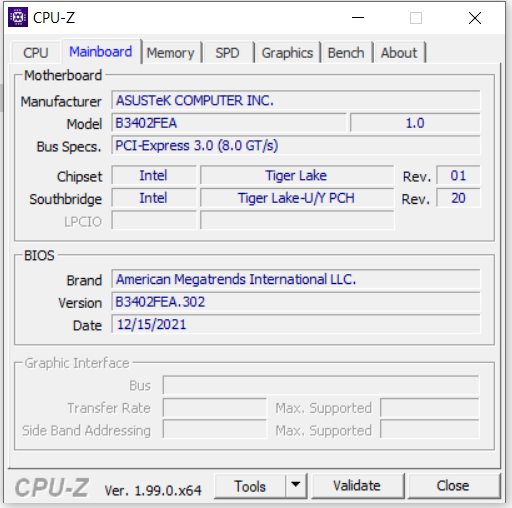Click the Close button at bottom
512x508 pixels.
click(x=453, y=485)
